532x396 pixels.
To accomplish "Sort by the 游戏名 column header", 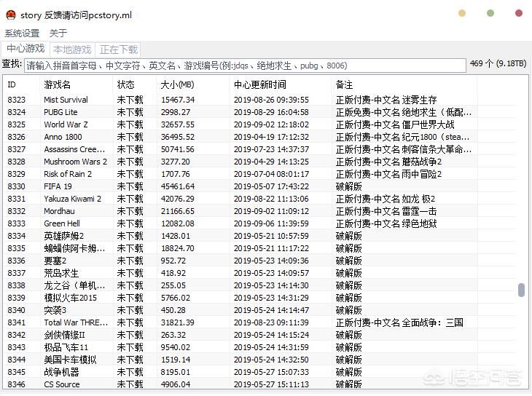I will tap(76, 84).
